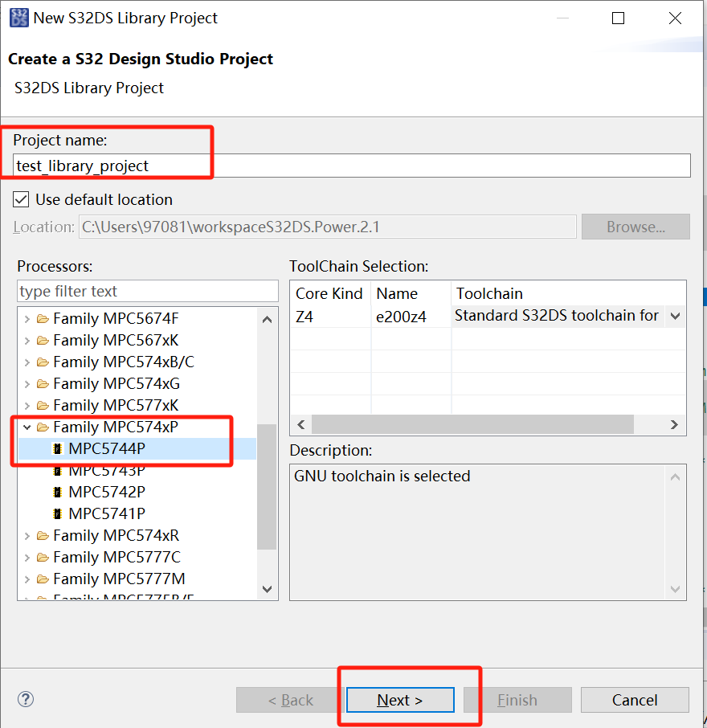Click the Cancel button
The width and height of the screenshot is (707, 728).
[x=635, y=700]
